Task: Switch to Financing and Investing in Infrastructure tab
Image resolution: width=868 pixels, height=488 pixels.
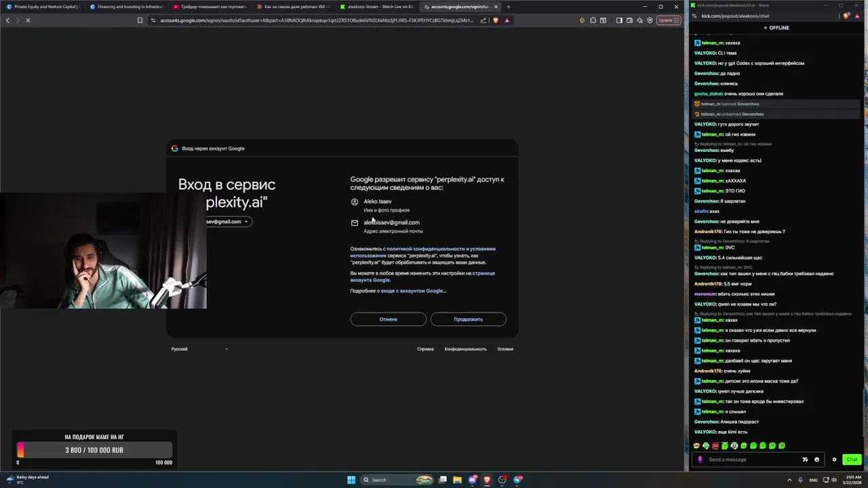Action: click(x=126, y=7)
